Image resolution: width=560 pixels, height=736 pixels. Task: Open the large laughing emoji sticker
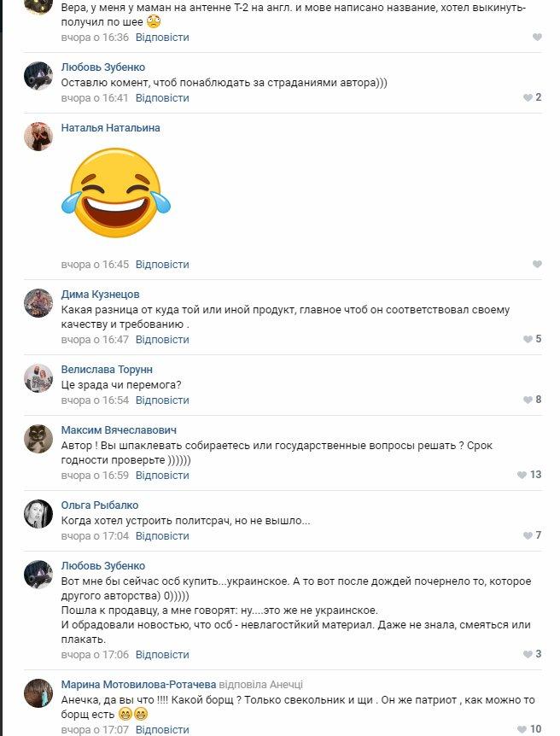[x=116, y=193]
